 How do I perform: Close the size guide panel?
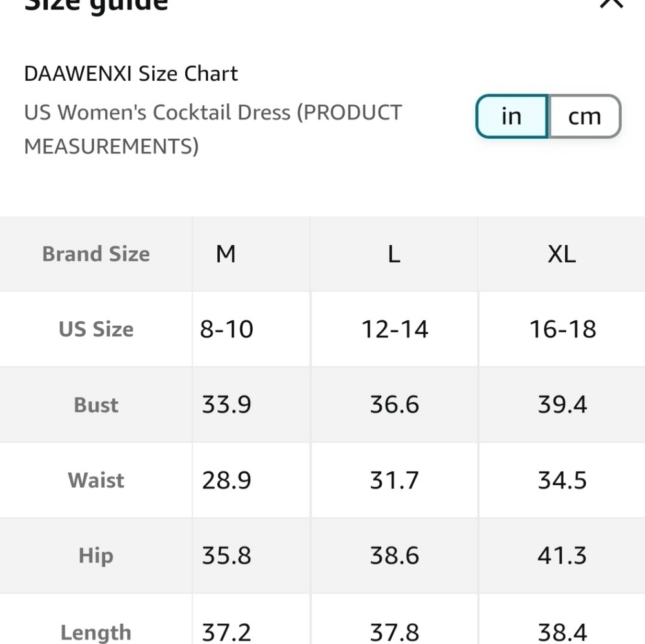coord(611,3)
